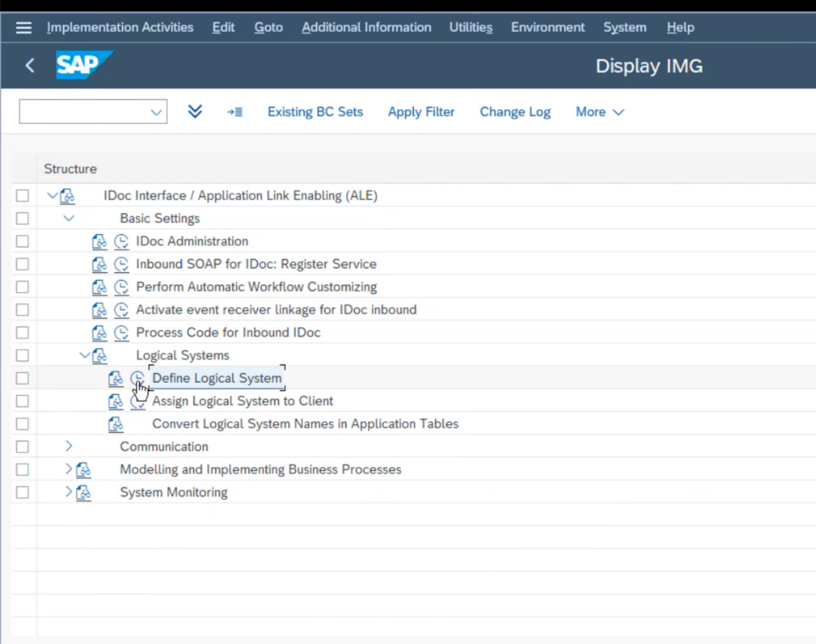Expand the Communication node
Viewport: 816px width, 644px height.
coord(68,446)
